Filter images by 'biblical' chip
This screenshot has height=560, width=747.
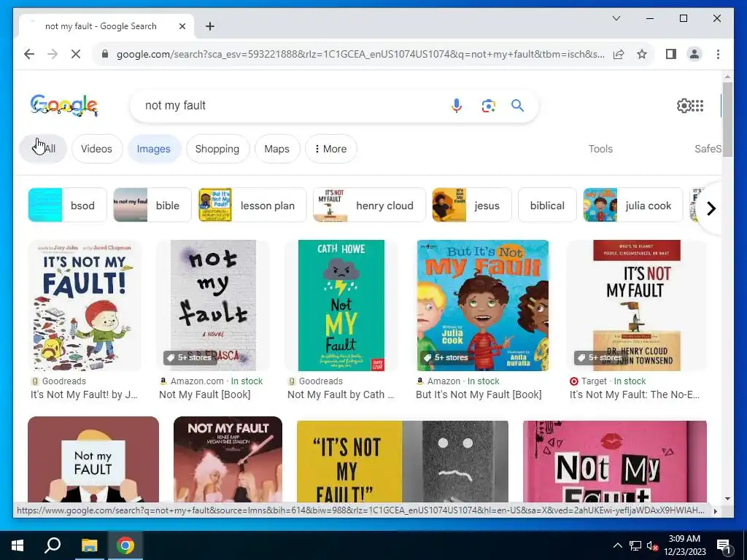point(547,205)
